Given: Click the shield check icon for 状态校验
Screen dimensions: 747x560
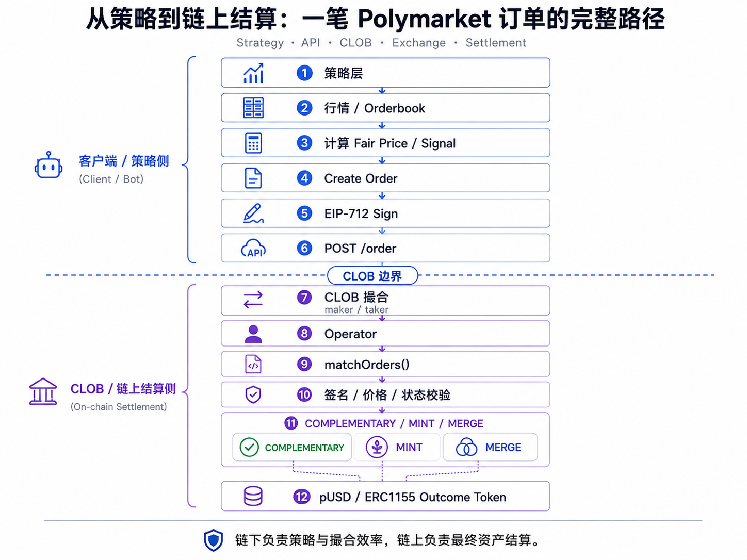Looking at the screenshot, I should pos(253,394).
